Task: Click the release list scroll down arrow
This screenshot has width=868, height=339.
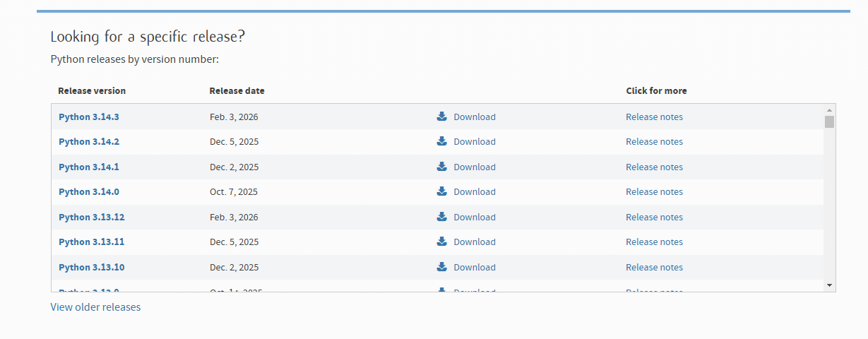Action: click(829, 285)
